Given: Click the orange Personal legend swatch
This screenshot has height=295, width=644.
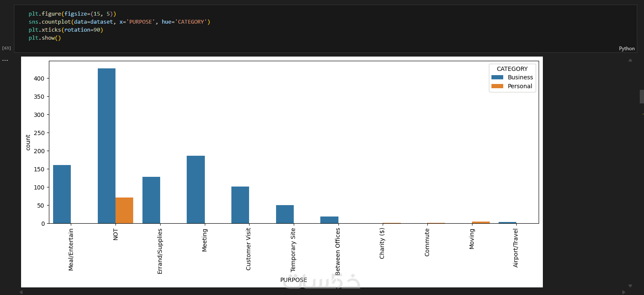Looking at the screenshot, I should (x=497, y=86).
